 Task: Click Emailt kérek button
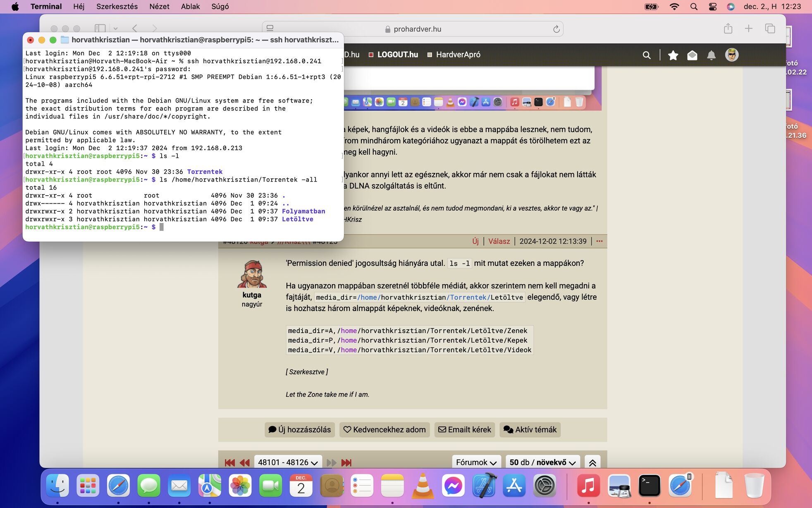465,429
